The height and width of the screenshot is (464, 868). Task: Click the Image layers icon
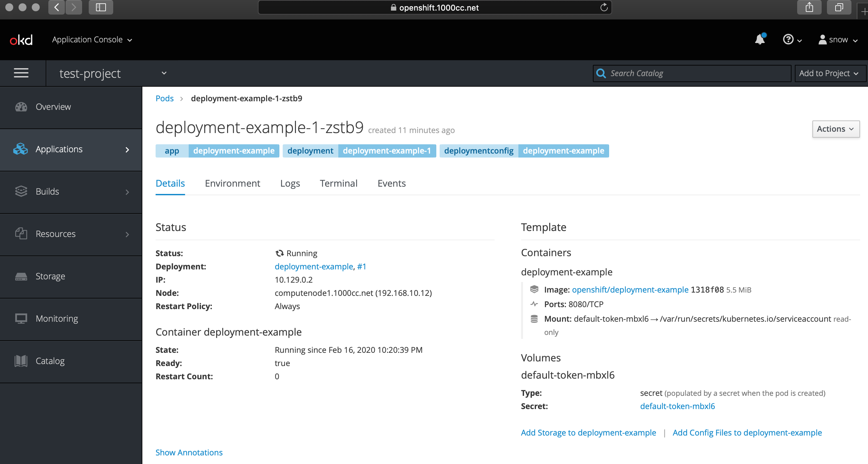pos(534,289)
